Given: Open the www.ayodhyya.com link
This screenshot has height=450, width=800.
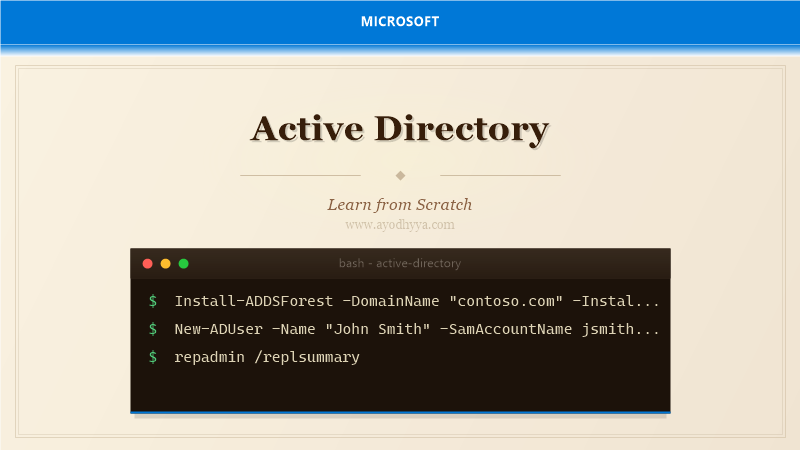Looking at the screenshot, I should tap(400, 224).
